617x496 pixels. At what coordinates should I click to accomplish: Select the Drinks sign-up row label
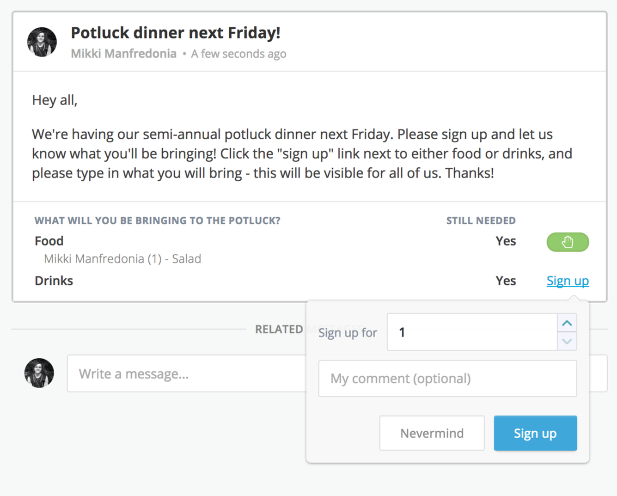[x=54, y=281]
